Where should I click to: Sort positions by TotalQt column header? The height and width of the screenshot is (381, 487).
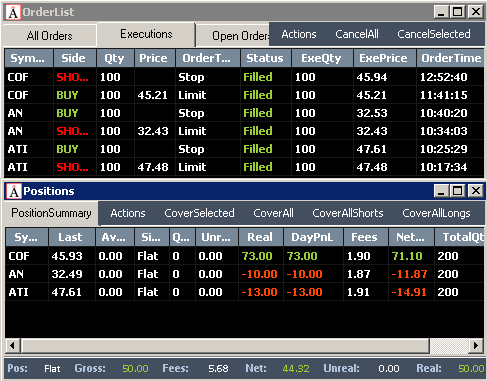(460, 237)
